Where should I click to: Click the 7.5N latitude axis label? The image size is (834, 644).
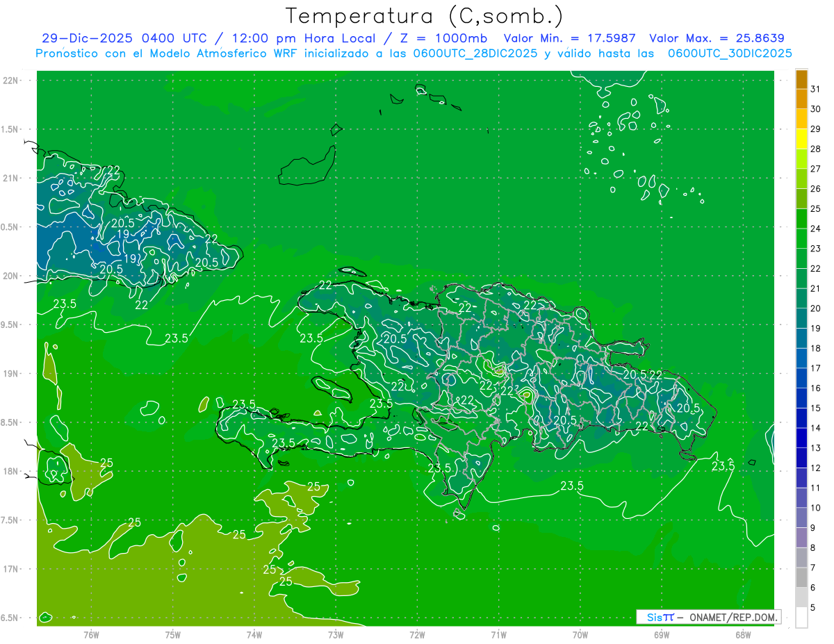point(10,520)
